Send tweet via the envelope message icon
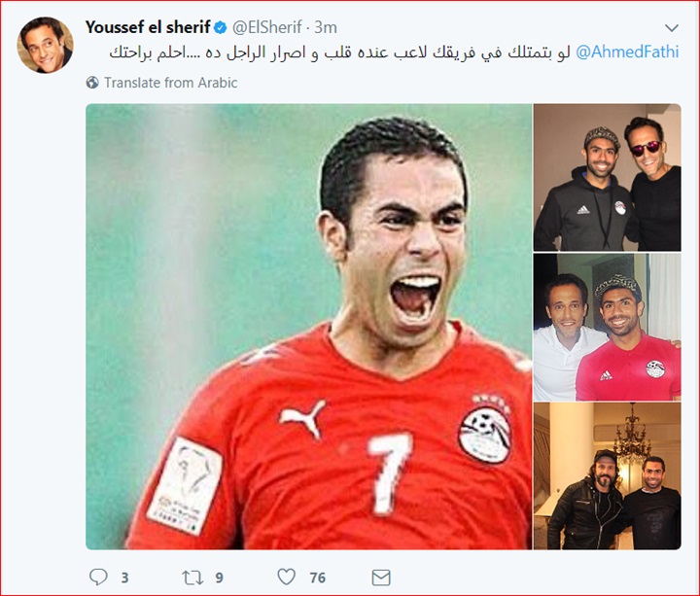This screenshot has height=596, width=700. point(381,578)
